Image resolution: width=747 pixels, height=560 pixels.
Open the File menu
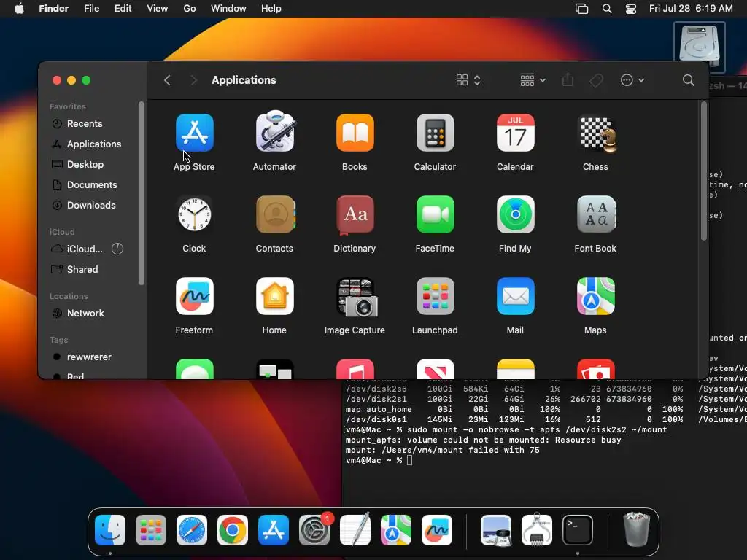tap(91, 9)
